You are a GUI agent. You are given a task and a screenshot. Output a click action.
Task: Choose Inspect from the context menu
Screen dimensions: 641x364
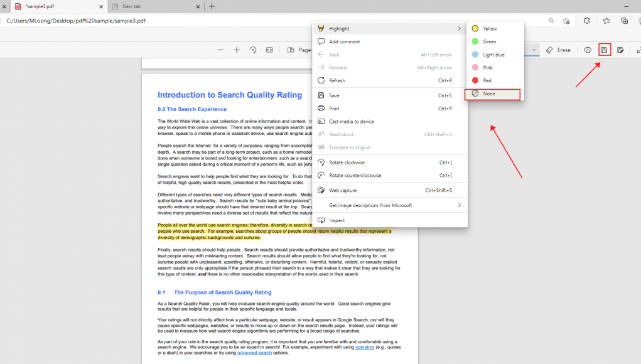[x=390, y=221]
